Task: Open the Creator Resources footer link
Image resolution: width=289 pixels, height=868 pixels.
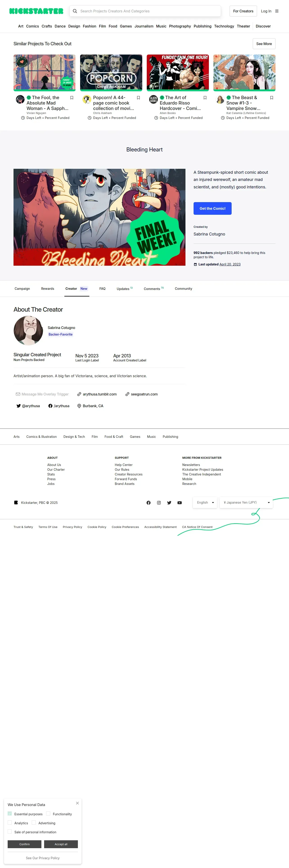Action: (x=129, y=474)
